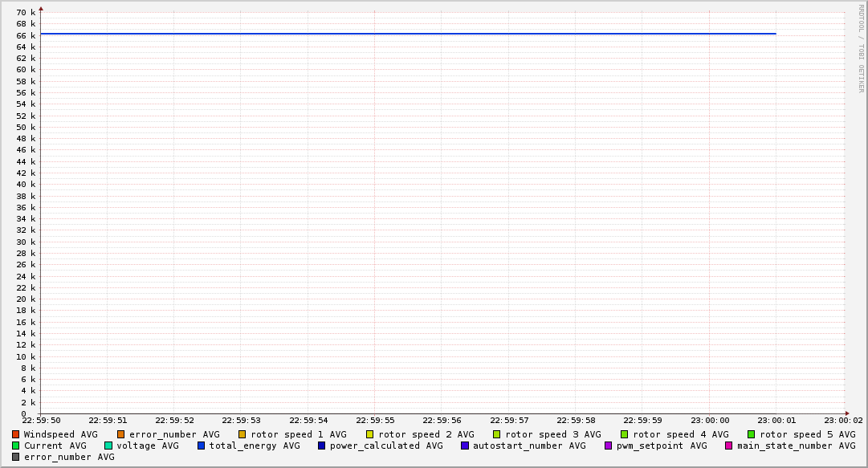The width and height of the screenshot is (868, 468).
Task: Select the green Current AVG legend swatch
Action: coord(15,446)
